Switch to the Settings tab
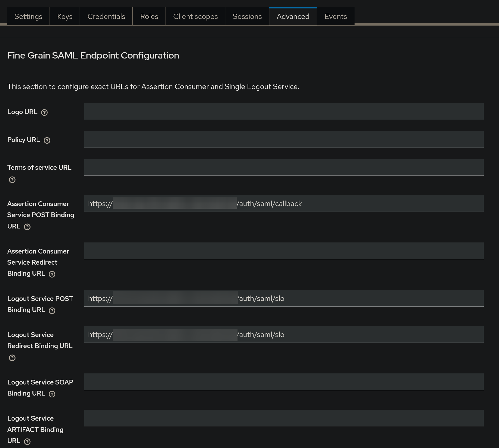Viewport: 499px width, 448px height. coord(28,16)
